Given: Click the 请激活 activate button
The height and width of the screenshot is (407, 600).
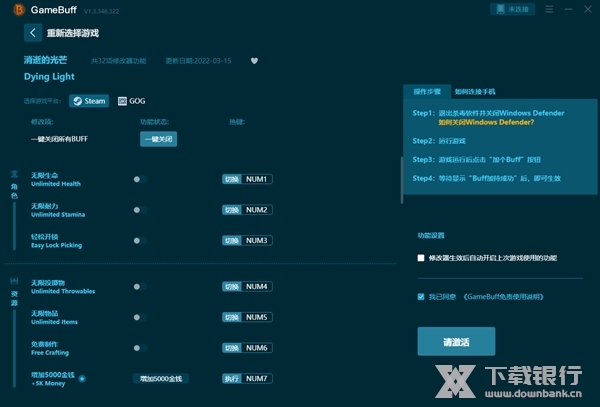Looking at the screenshot, I should 455,341.
